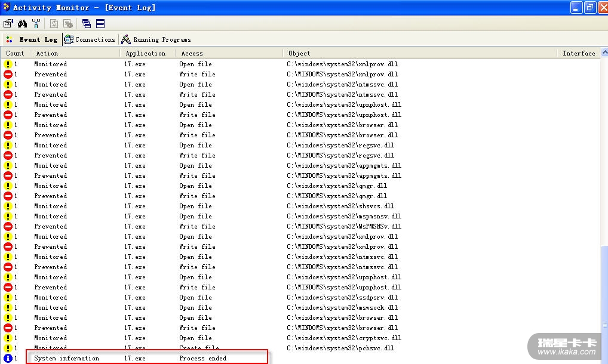
Task: Cascade windows using the toolbar icon
Action: [86, 24]
